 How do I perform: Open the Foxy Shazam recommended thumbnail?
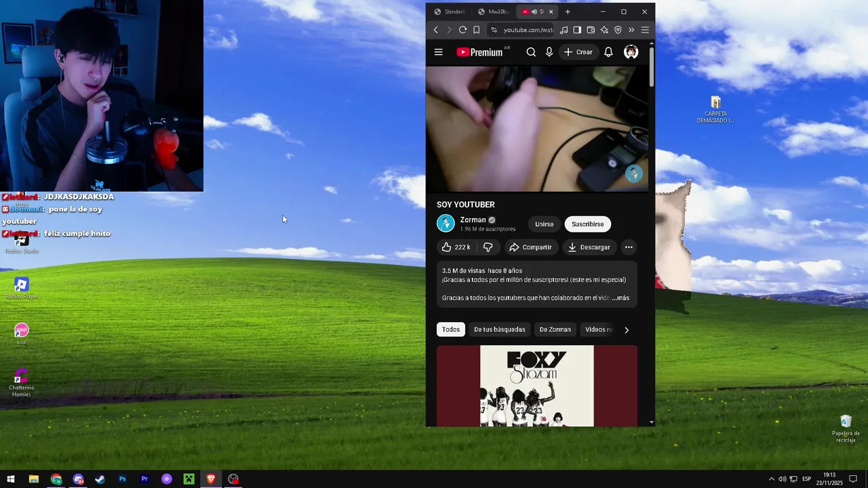pos(537,386)
